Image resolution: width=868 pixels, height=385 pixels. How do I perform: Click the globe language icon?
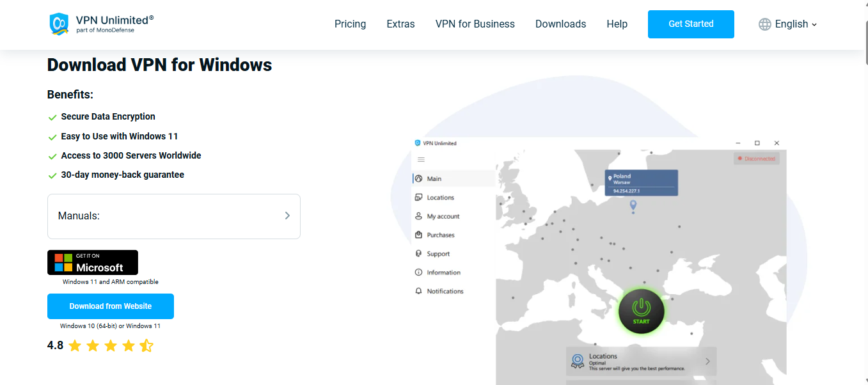pyautogui.click(x=764, y=24)
